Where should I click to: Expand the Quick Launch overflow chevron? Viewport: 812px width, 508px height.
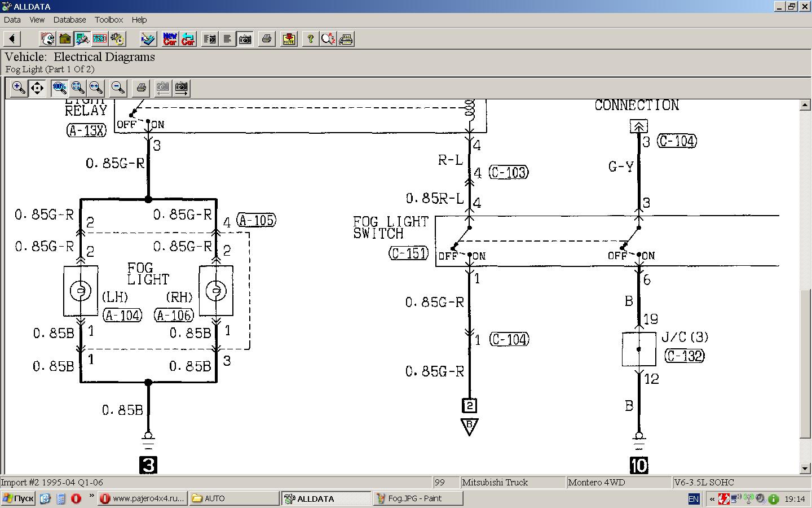click(91, 496)
